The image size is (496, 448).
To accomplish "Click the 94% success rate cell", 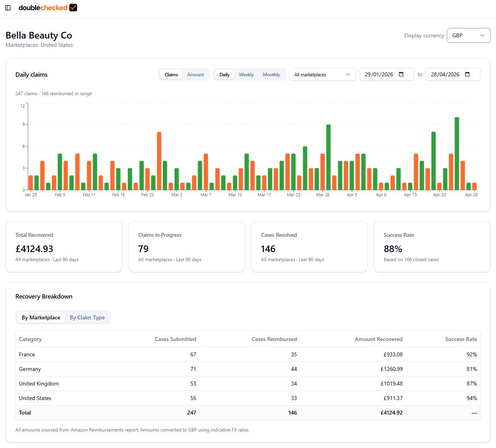I will coord(472,398).
